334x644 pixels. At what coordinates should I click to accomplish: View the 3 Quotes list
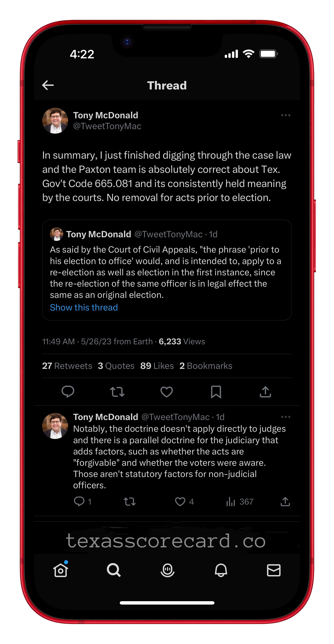point(116,366)
